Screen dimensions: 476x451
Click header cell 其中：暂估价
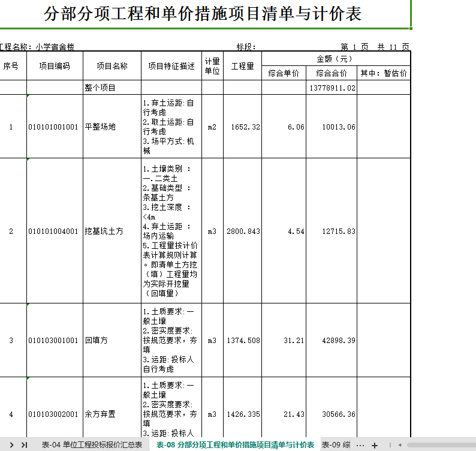pyautogui.click(x=384, y=73)
